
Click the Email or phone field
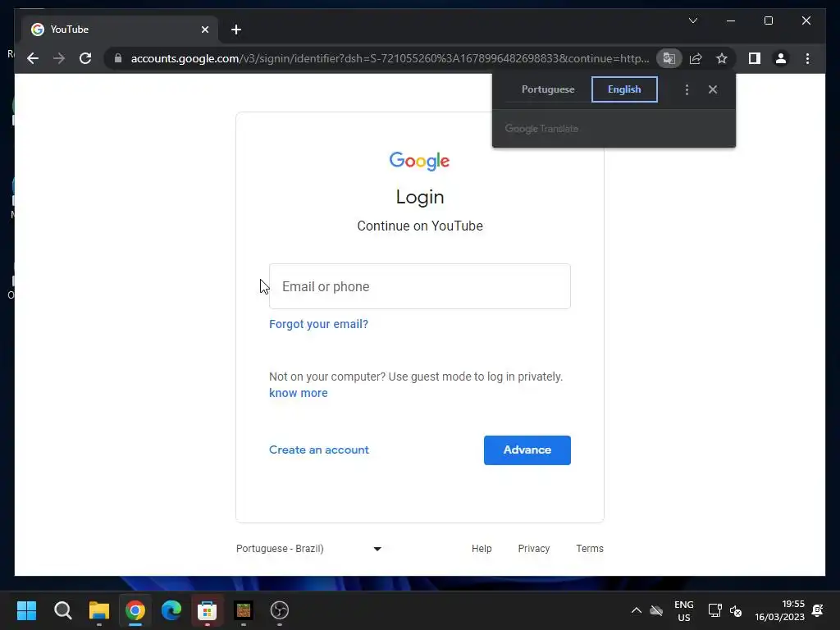click(419, 286)
